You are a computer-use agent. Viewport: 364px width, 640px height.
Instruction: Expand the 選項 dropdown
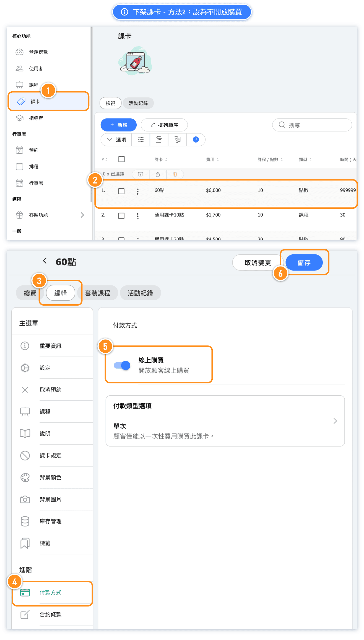pyautogui.click(x=116, y=140)
